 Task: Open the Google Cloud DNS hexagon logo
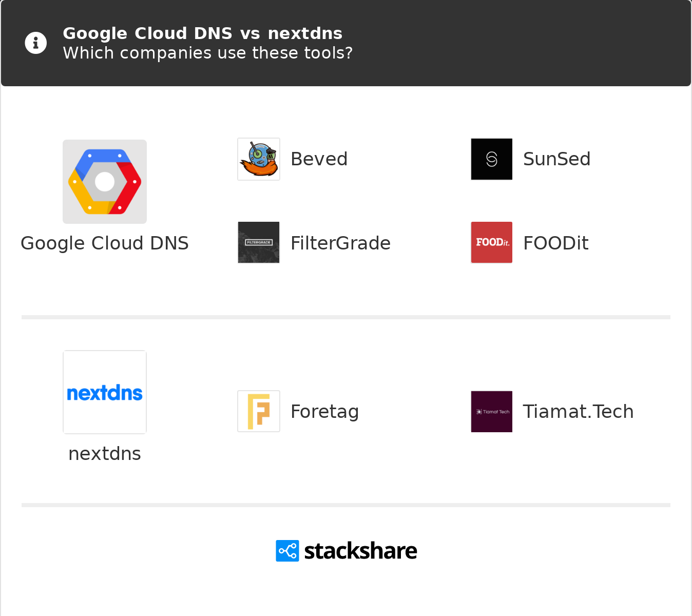click(105, 182)
